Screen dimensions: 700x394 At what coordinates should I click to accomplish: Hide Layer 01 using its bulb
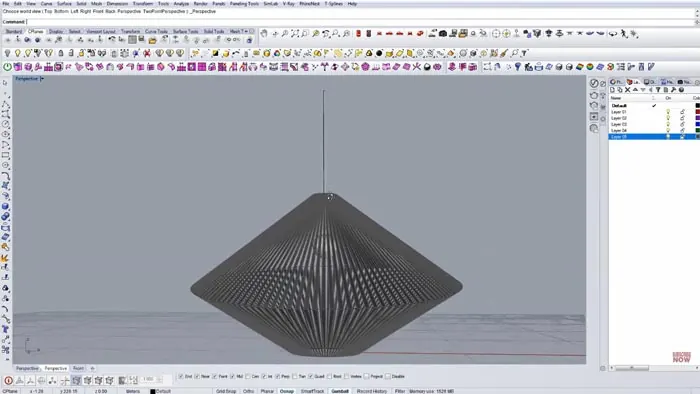(668, 112)
